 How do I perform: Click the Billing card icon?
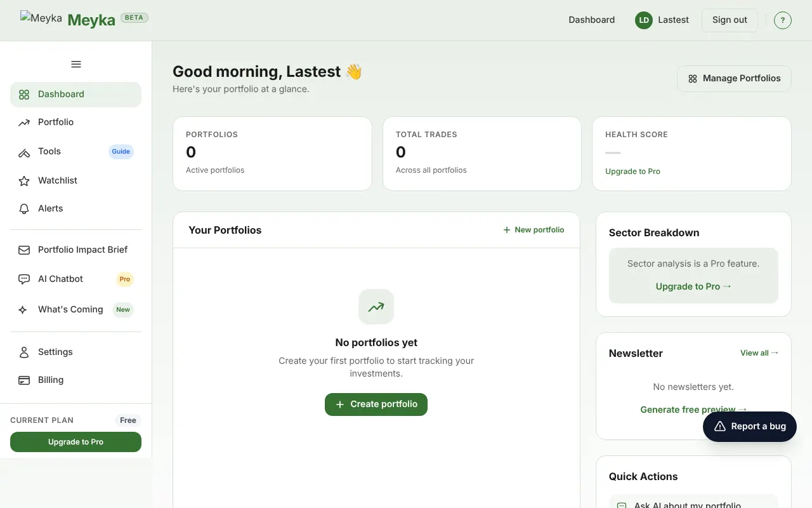[24, 380]
